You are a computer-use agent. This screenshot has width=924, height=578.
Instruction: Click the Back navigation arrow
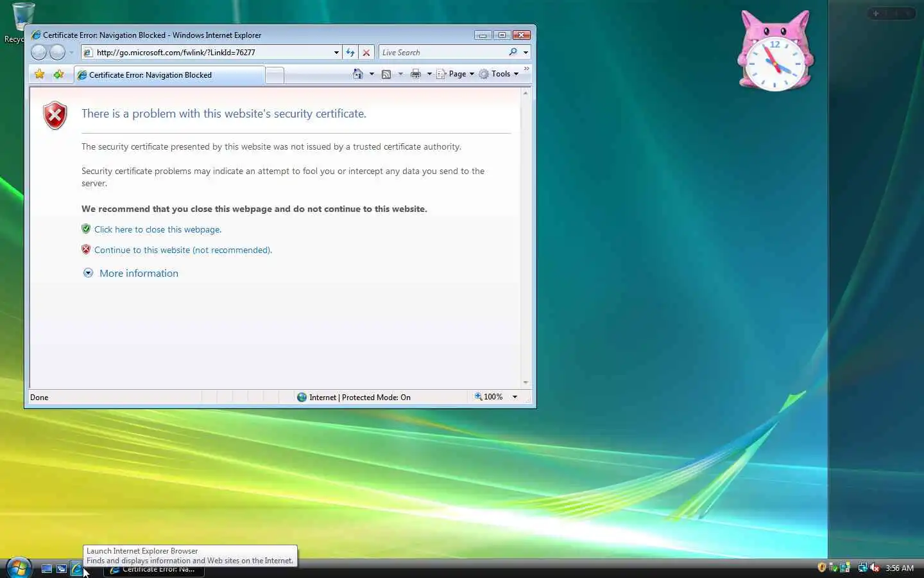coord(38,52)
